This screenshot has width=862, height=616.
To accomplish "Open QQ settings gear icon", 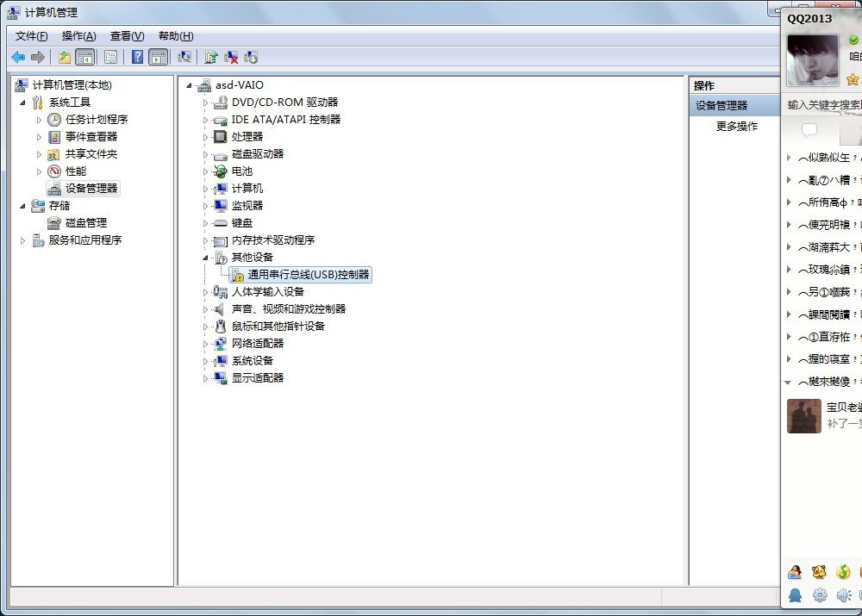I will coord(820,594).
